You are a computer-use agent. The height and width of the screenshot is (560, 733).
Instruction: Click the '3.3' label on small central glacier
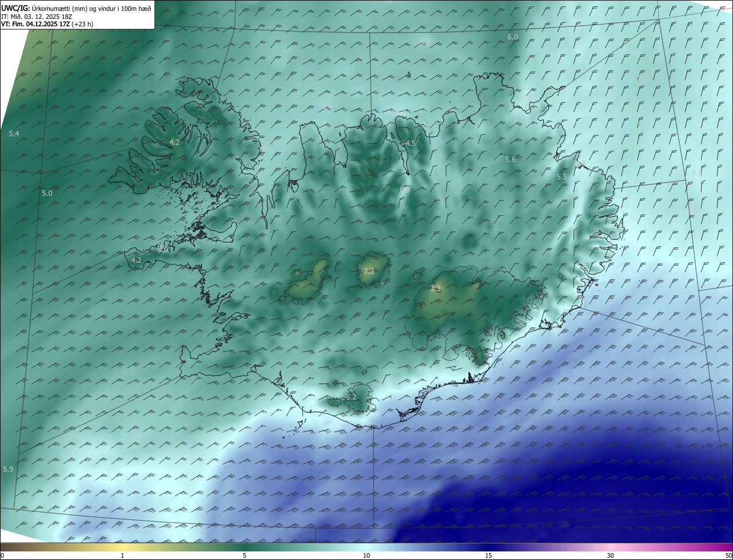[369, 271]
